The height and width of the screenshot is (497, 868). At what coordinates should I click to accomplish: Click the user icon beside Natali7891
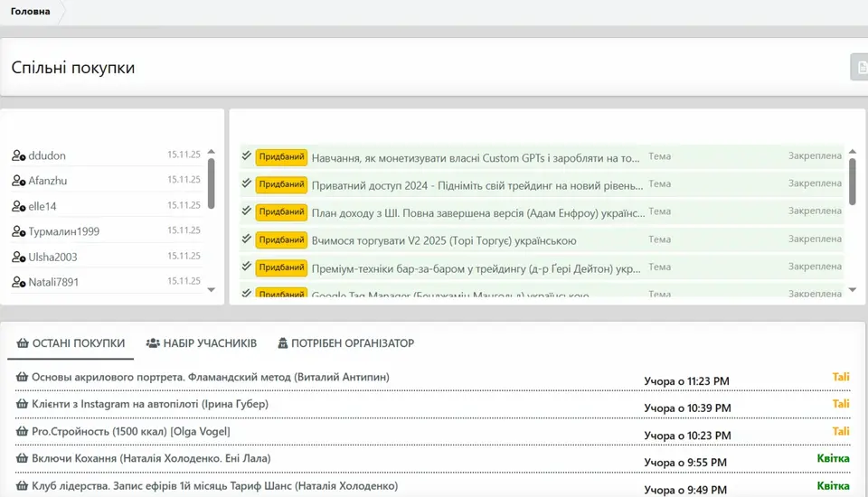tap(18, 282)
